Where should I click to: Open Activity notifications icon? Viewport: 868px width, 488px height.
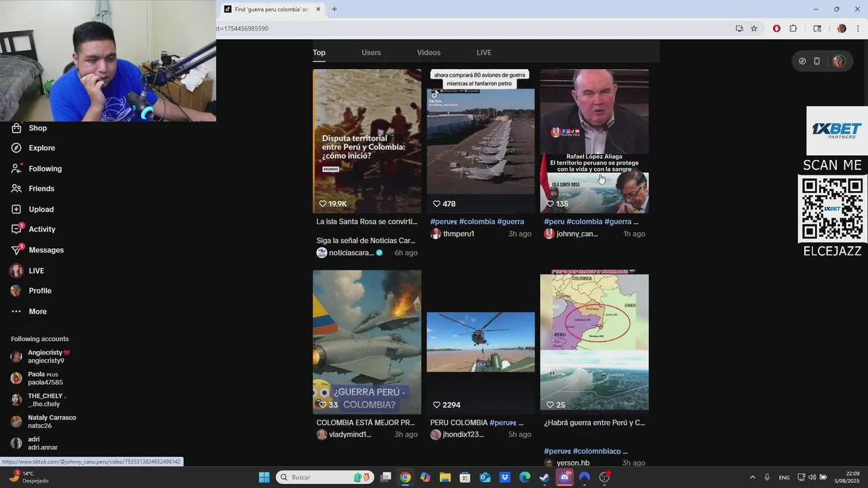(x=16, y=229)
